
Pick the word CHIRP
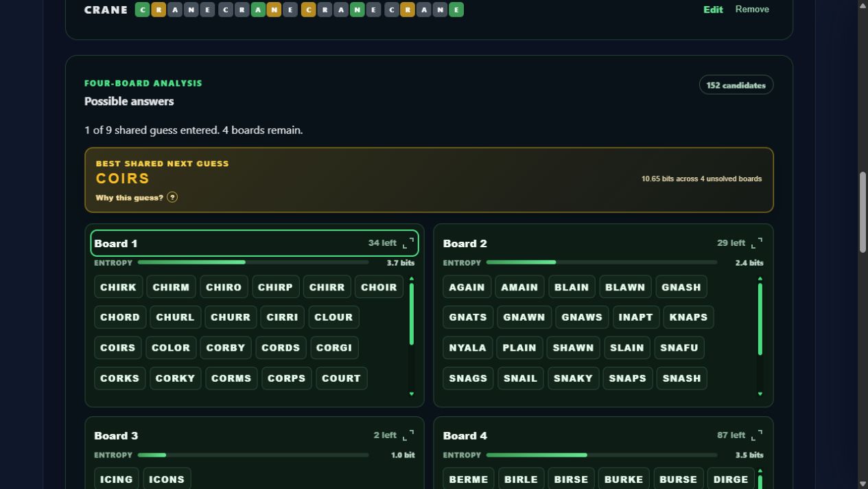[x=275, y=287]
